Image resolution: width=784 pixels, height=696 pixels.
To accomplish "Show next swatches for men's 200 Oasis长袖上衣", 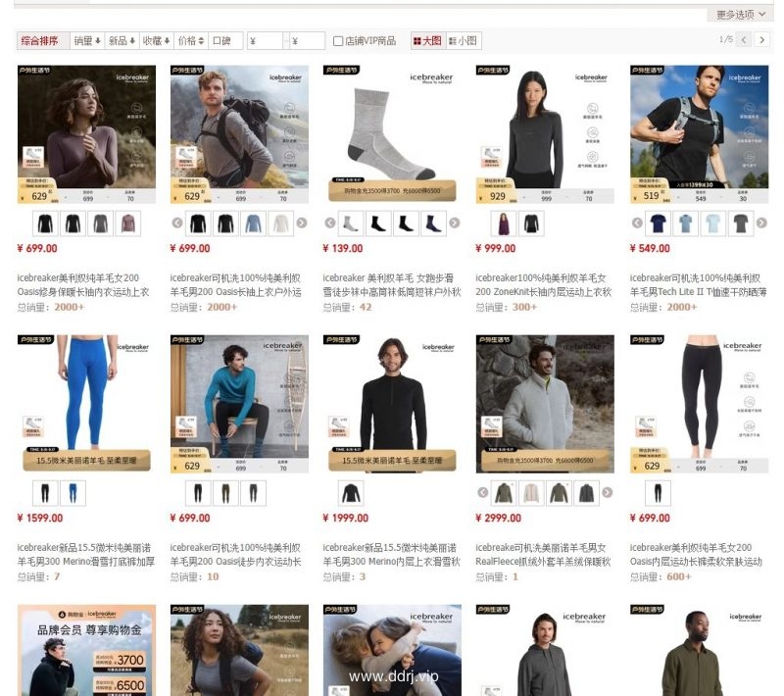I will (302, 223).
